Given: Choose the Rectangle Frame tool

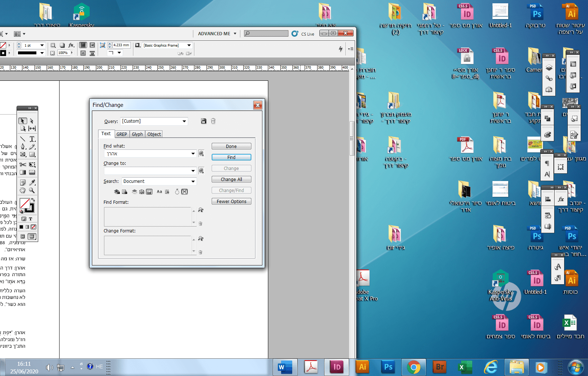Looking at the screenshot, I should [22, 154].
